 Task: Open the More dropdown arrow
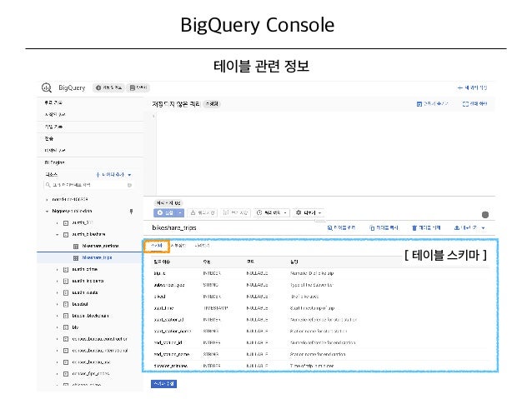(319, 213)
